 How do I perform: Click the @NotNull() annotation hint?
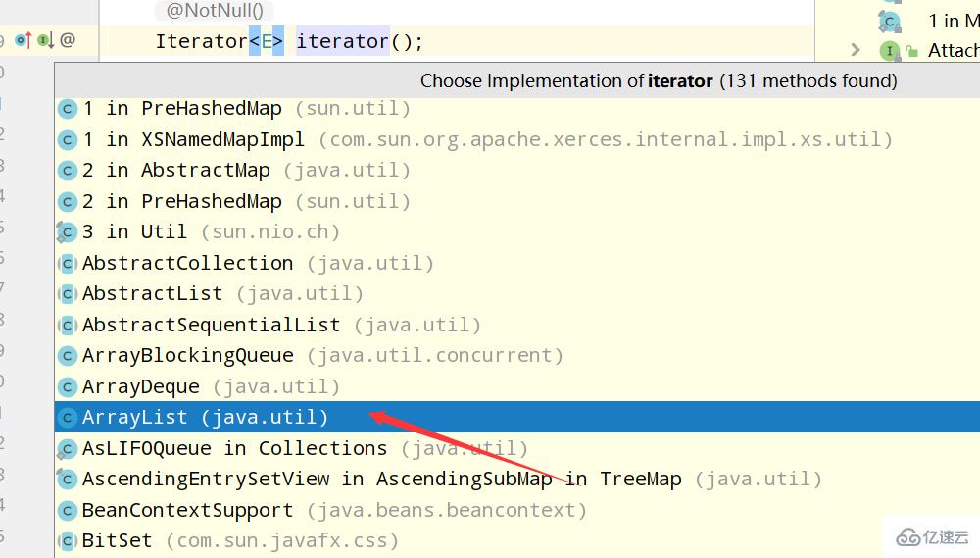[216, 11]
